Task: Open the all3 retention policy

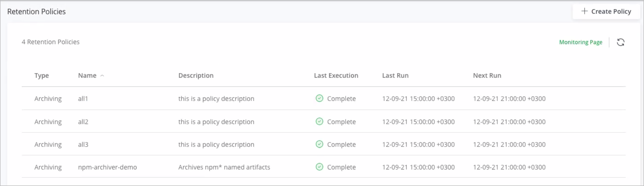Action: [83, 144]
